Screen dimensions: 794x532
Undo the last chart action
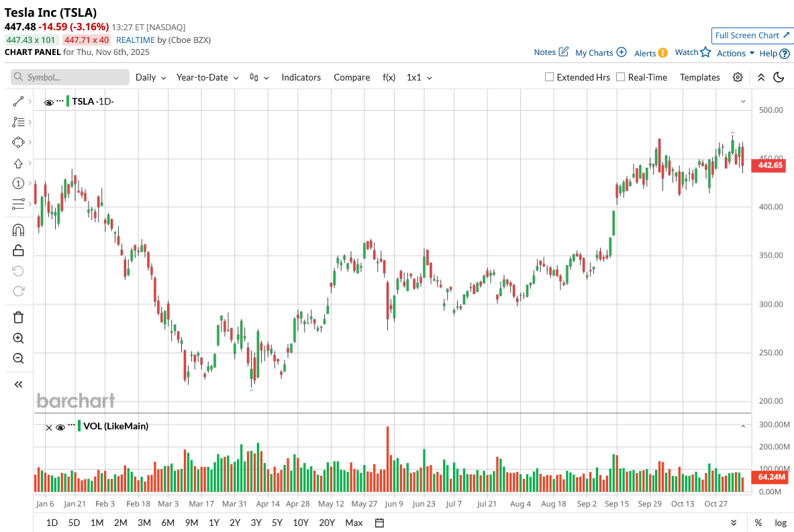[18, 271]
